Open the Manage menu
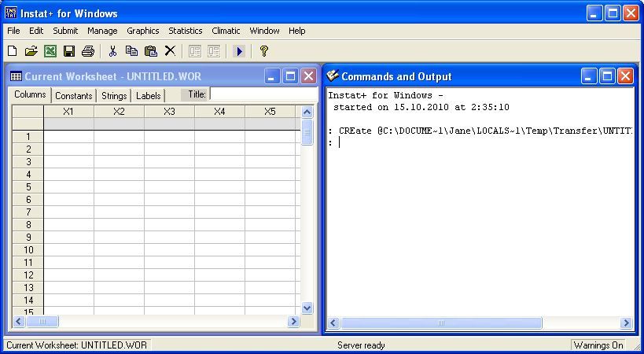This screenshot has height=354, width=644. pyautogui.click(x=102, y=31)
